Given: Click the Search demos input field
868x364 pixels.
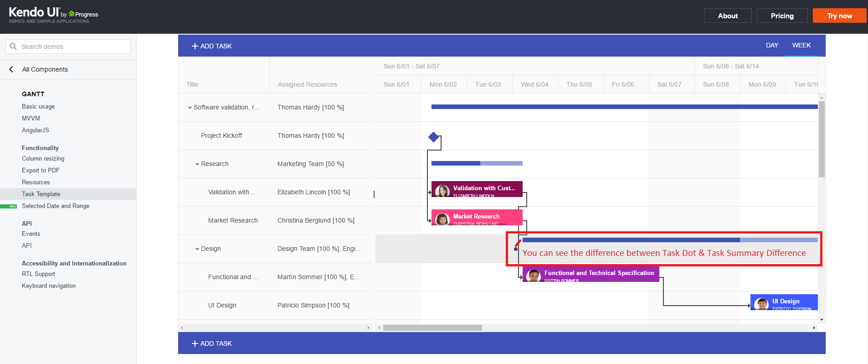Looking at the screenshot, I should [68, 47].
